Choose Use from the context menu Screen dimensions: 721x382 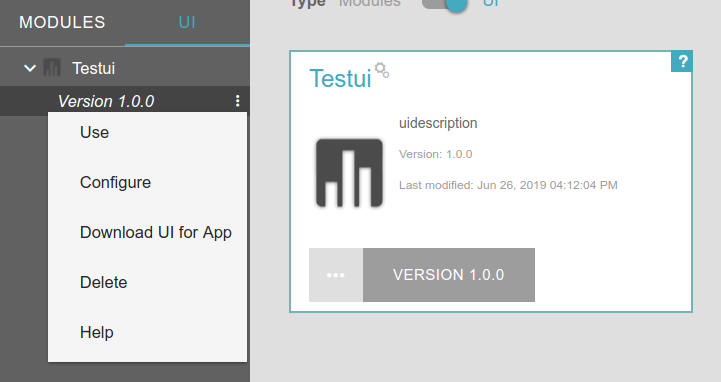tap(147, 132)
